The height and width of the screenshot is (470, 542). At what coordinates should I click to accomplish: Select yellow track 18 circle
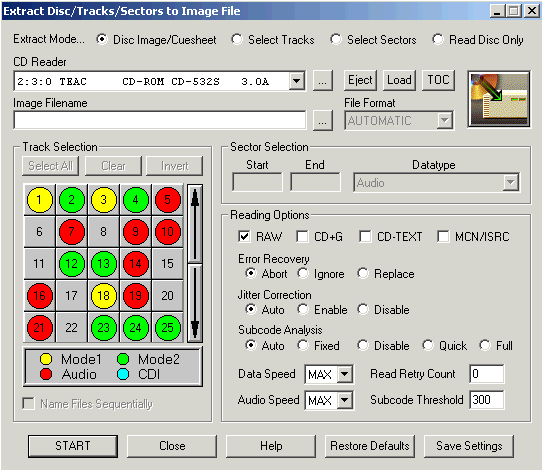point(103,296)
